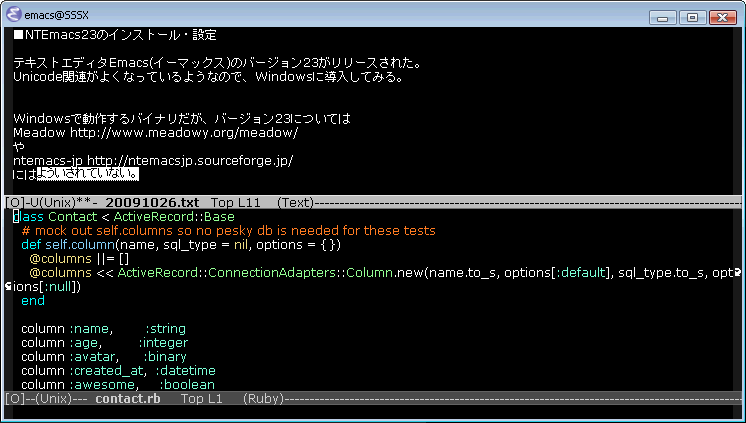This screenshot has height=423, width=746.
Task: Click the heading 'NTEmacs23のインストール・設定'
Action: tap(115, 35)
